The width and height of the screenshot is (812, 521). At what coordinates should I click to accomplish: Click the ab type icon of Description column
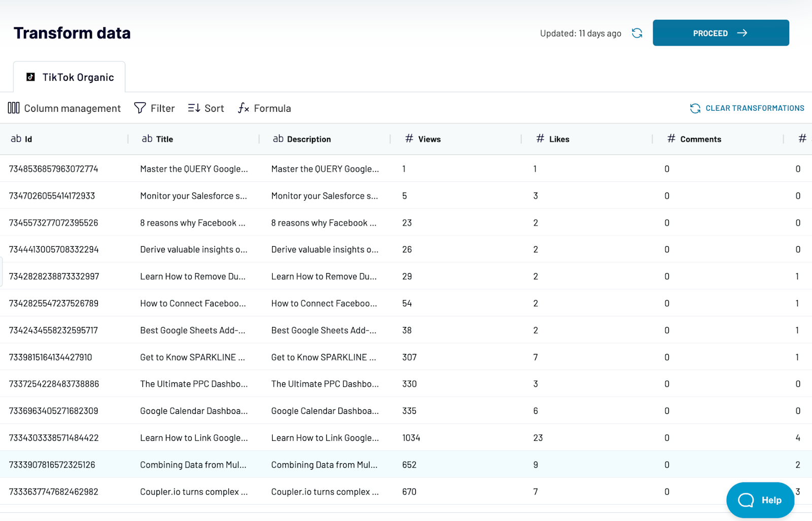278,139
